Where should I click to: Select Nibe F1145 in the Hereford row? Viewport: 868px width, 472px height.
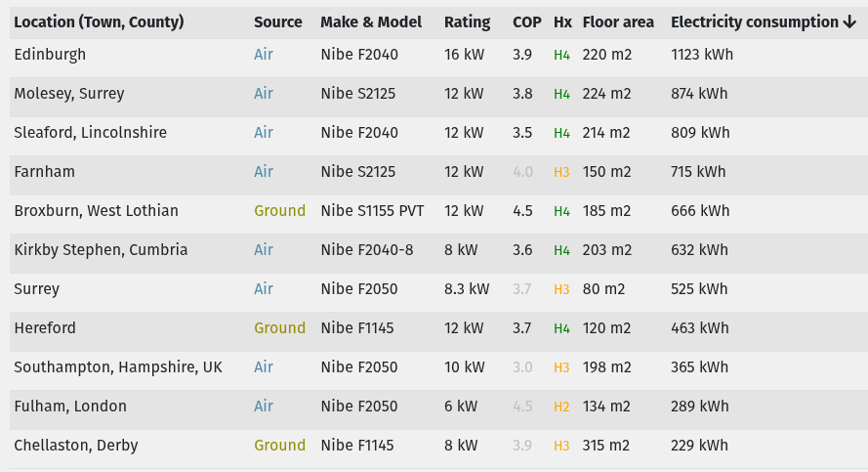357,328
